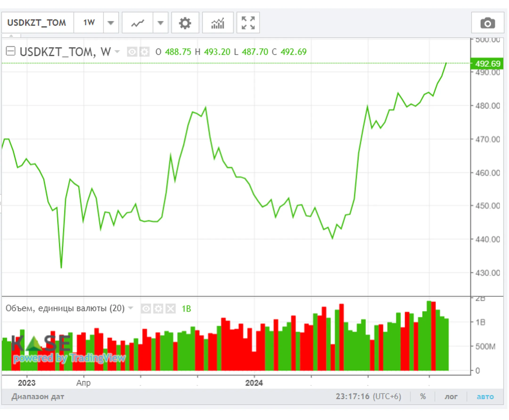Screen dimensions: 509x420
Task: Hide the volume indicator via its eye icon
Action: click(146, 309)
